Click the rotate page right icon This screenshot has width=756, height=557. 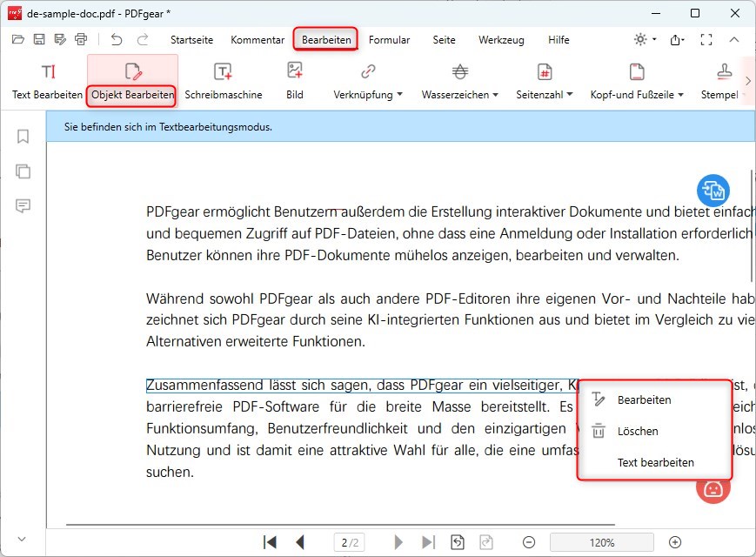486,542
